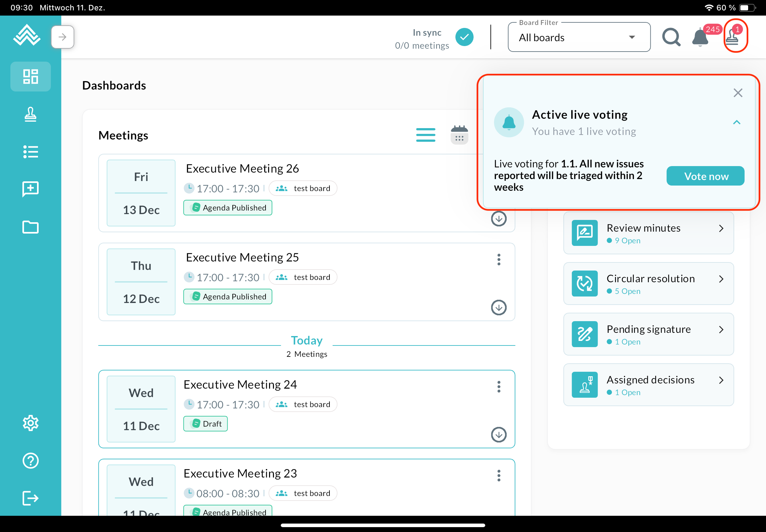
Task: Open the decisions stamp icon in sidebar
Action: pyautogui.click(x=30, y=115)
